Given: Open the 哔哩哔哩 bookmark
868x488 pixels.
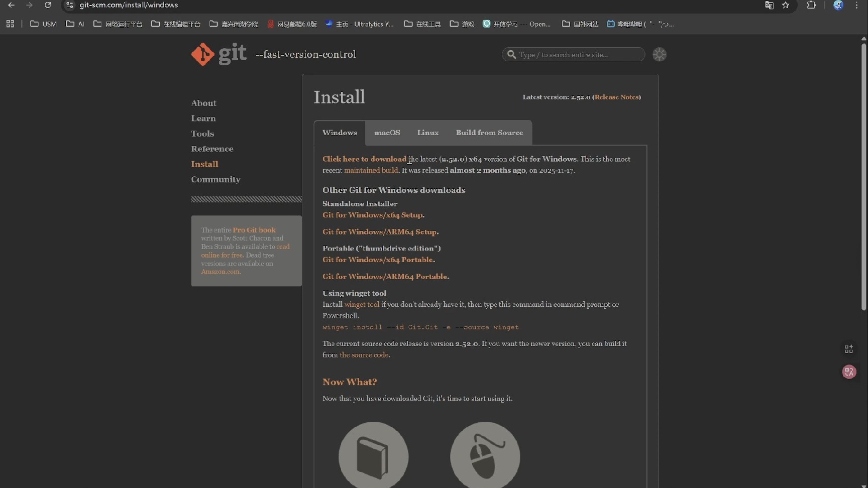Looking at the screenshot, I should tap(640, 24).
